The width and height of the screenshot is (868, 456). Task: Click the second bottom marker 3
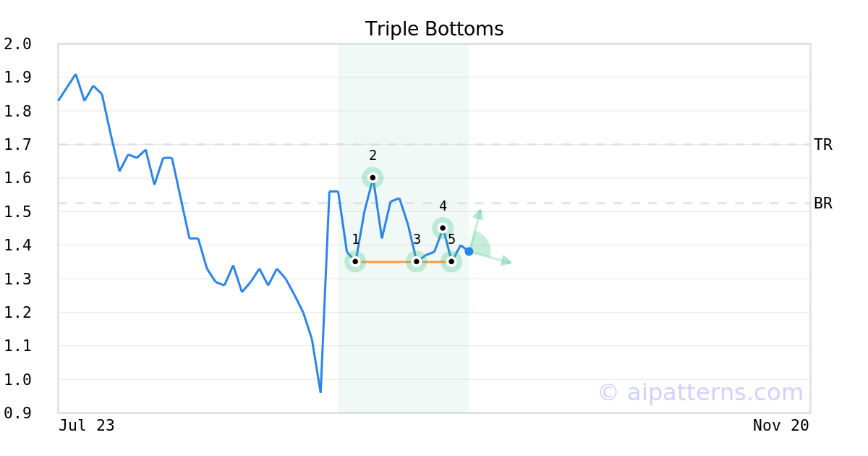click(x=417, y=261)
